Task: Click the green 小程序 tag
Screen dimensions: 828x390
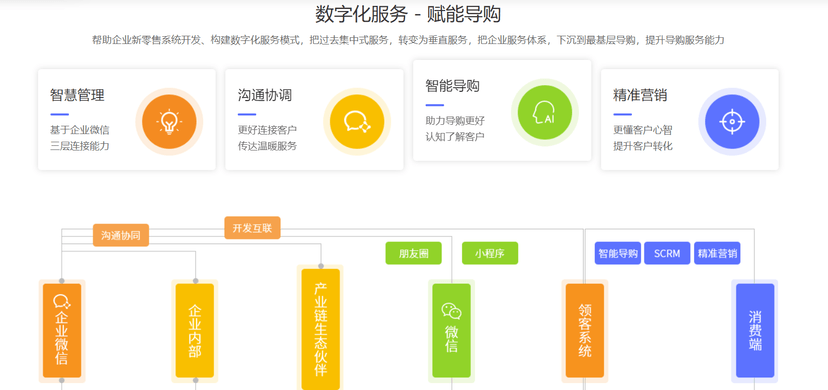Action: click(x=490, y=253)
